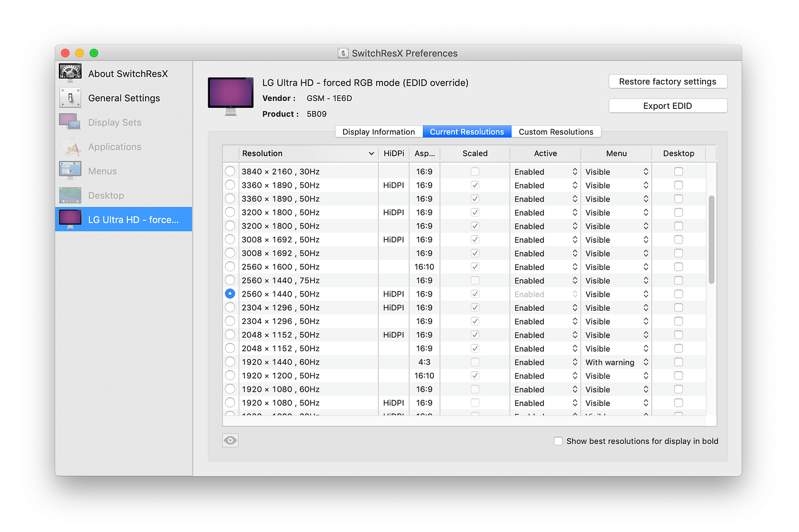Tick Desktop checkbox for 1920 × 1440, 60Hz
The image size is (799, 532).
pos(679,362)
